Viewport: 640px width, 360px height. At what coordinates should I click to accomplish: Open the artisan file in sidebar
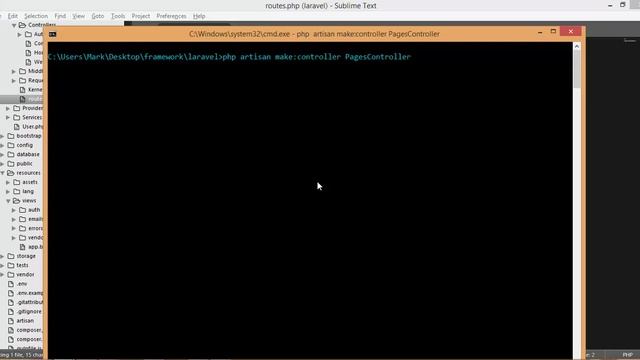tap(25, 321)
